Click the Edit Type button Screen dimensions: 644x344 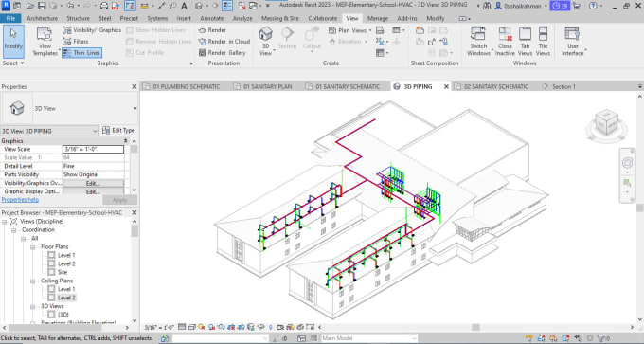coord(118,130)
